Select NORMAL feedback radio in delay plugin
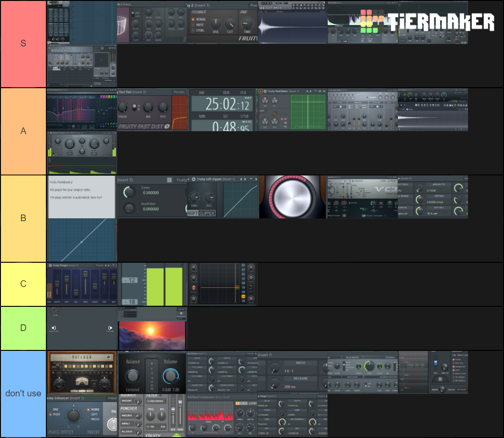504x438 pixels. tap(193, 20)
